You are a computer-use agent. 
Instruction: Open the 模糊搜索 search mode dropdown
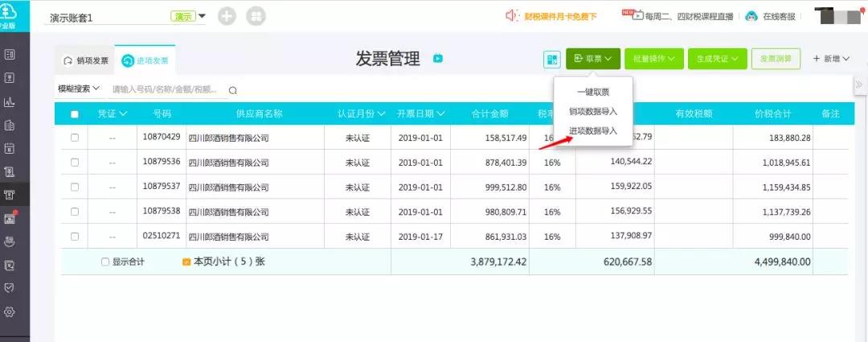[79, 89]
